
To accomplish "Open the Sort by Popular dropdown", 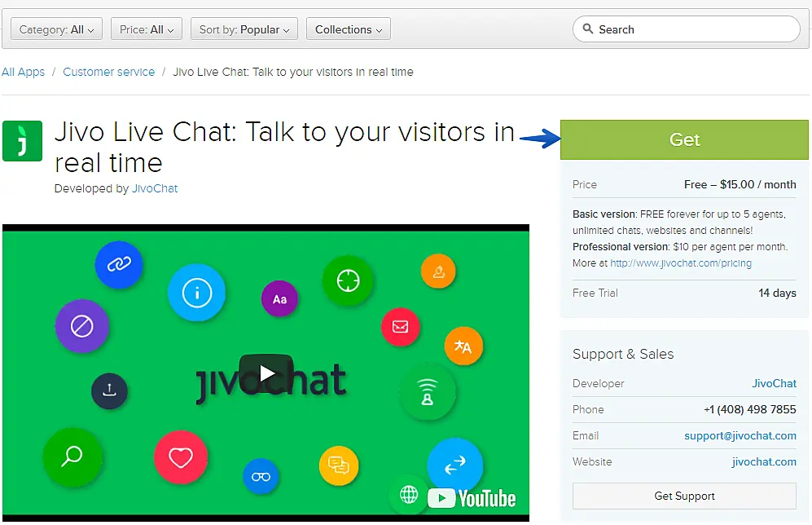I will tap(244, 29).
